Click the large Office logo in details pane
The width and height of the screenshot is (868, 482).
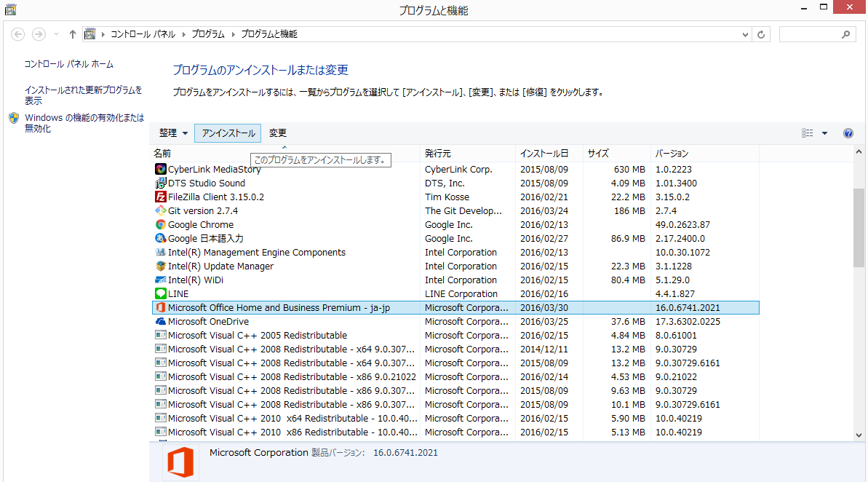tap(180, 462)
